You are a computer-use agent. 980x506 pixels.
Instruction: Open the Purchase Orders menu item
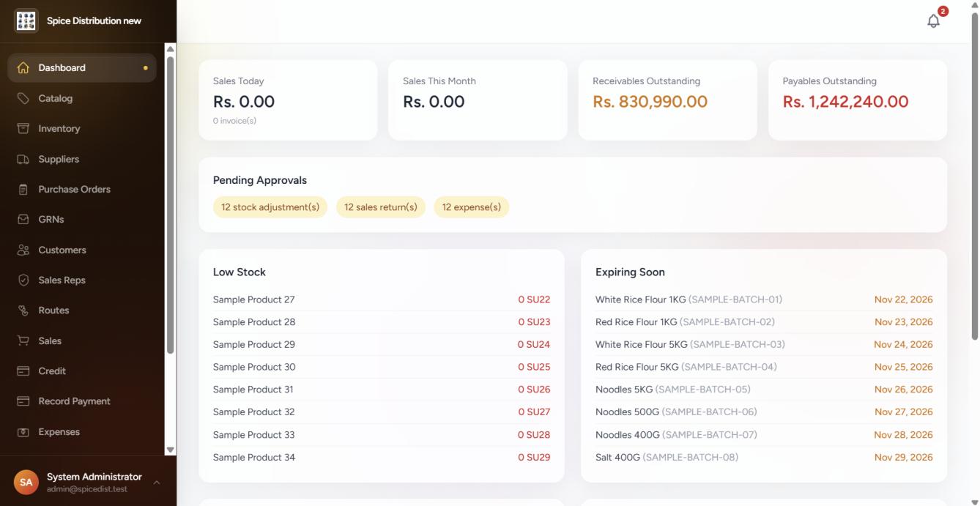pos(82,189)
